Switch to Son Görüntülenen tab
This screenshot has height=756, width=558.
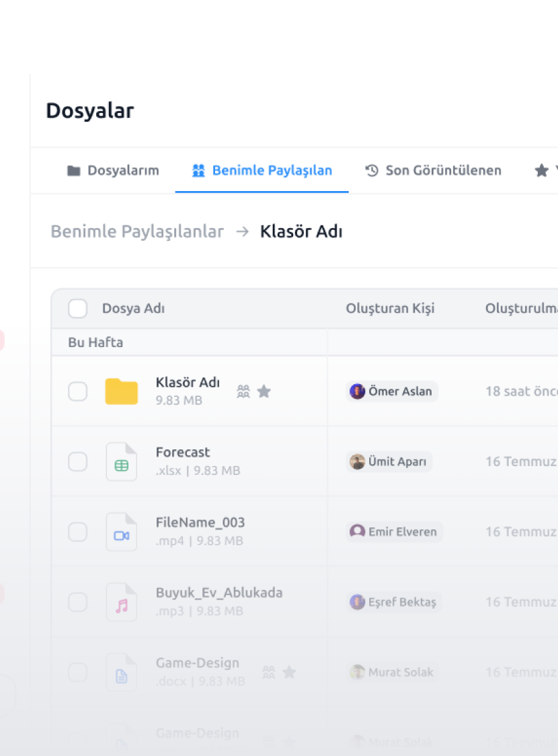434,171
